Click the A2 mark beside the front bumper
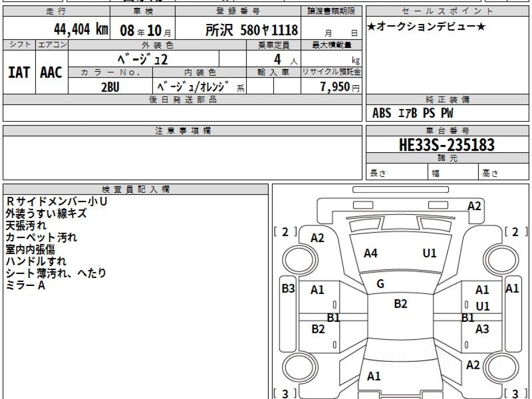 coord(474,206)
